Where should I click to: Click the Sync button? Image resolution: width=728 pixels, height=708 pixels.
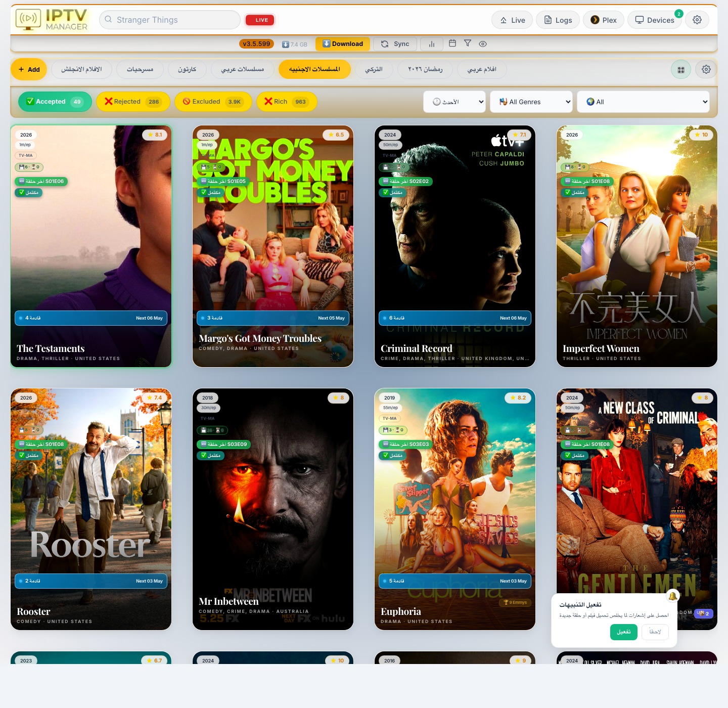(x=395, y=44)
